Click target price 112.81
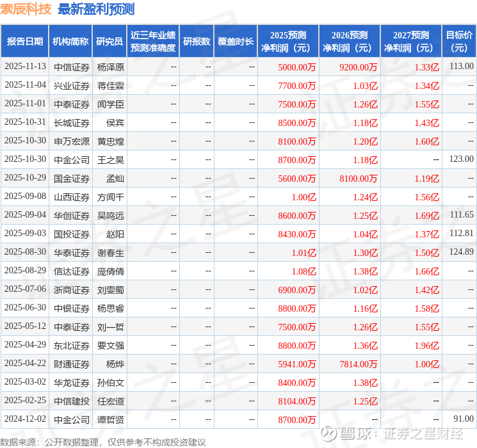Screen dimensions: 477x448 462,233
